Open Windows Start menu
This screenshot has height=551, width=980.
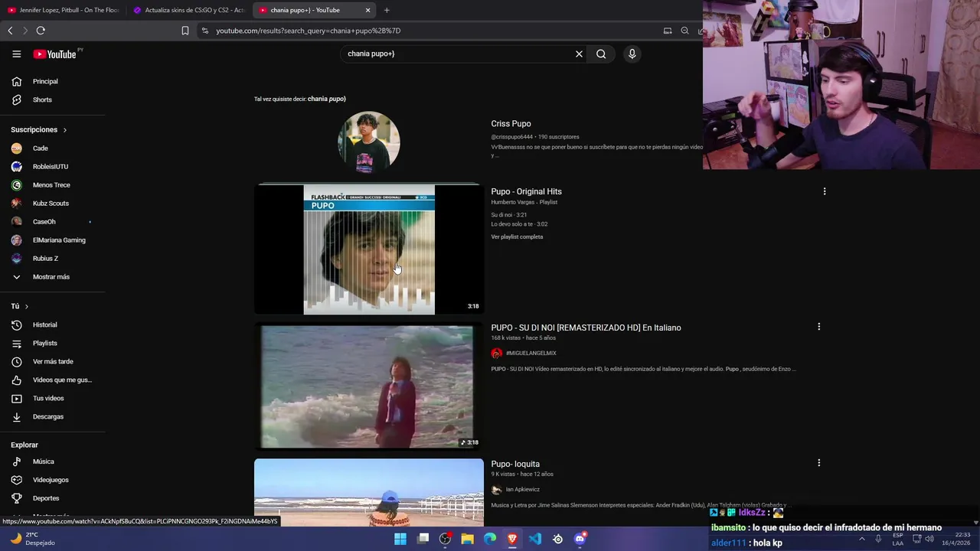pyautogui.click(x=400, y=539)
